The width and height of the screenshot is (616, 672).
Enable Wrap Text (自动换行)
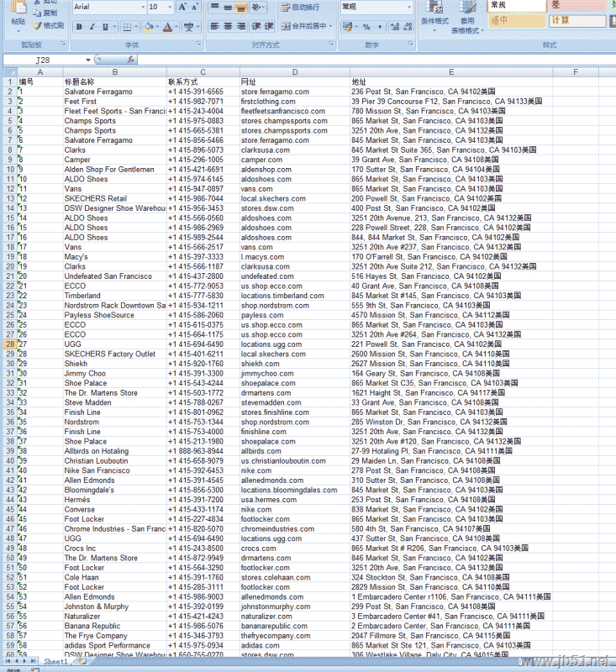(300, 8)
